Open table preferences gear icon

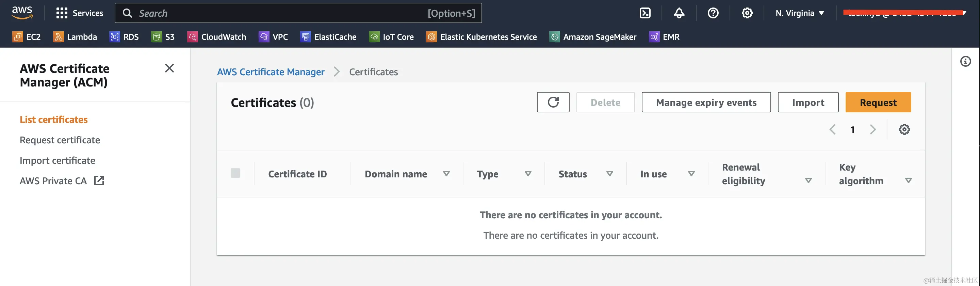point(904,129)
